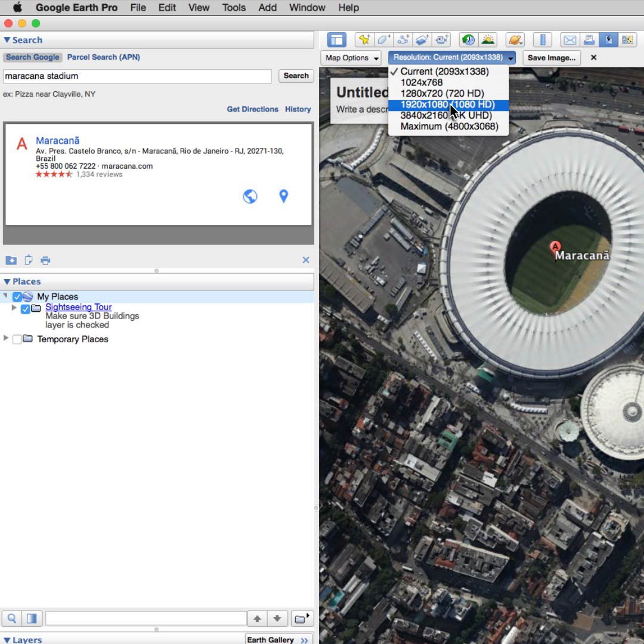The height and width of the screenshot is (644, 644).
Task: Show sunlight across the landscape icon
Action: (488, 40)
